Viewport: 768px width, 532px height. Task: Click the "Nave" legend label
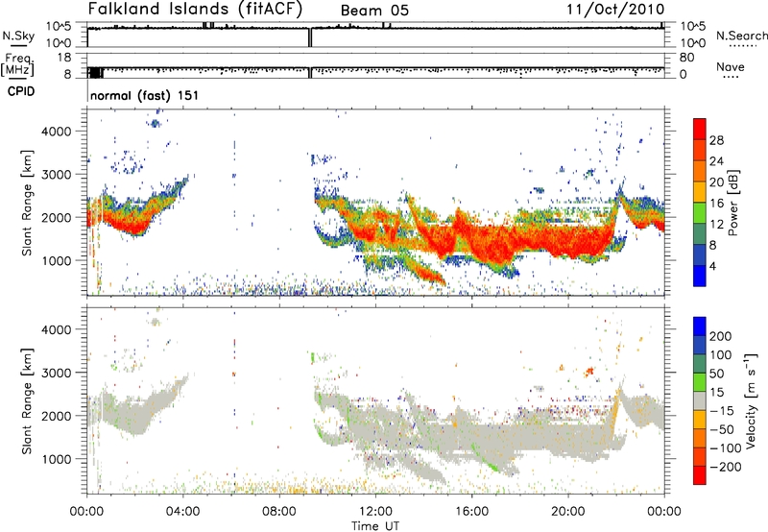pos(730,66)
